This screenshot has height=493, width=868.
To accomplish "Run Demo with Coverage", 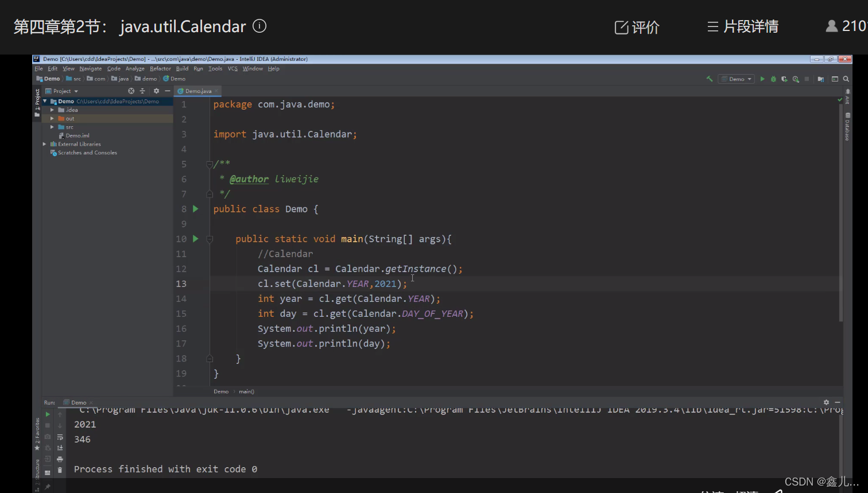I will [784, 79].
